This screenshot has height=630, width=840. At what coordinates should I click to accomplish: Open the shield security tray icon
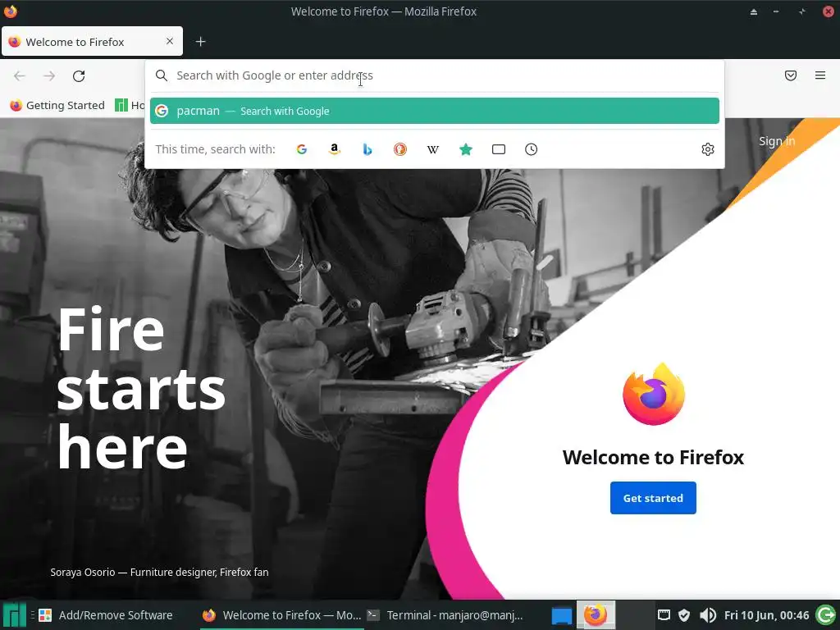point(684,615)
